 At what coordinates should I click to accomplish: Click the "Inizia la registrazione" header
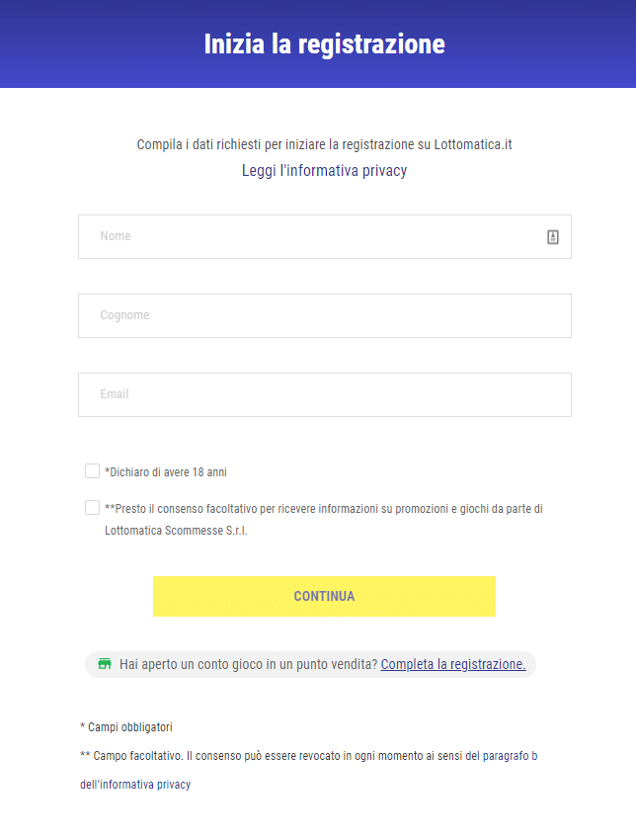(324, 43)
